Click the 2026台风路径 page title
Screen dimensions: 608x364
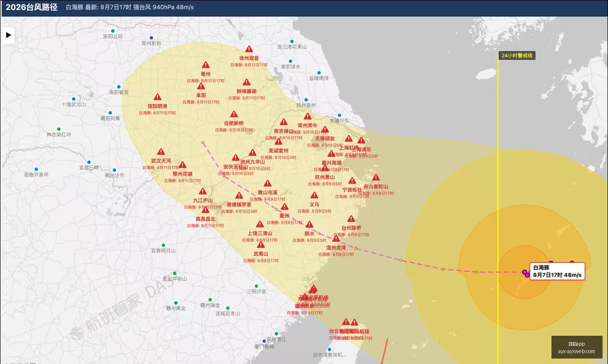click(x=31, y=7)
